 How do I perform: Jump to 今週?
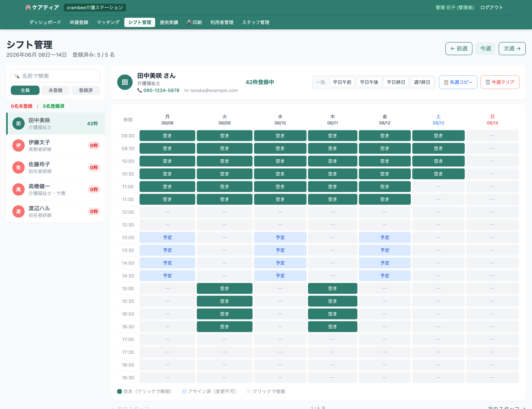coord(485,49)
